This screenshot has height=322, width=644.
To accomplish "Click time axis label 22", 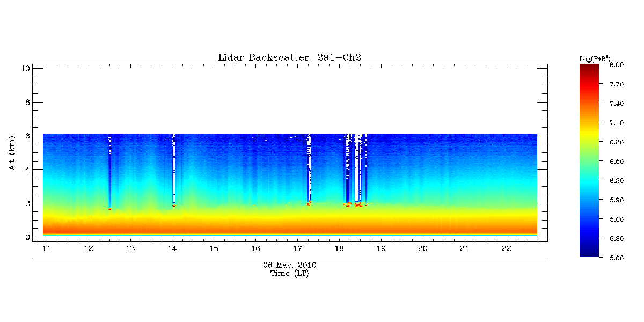I will (507, 248).
